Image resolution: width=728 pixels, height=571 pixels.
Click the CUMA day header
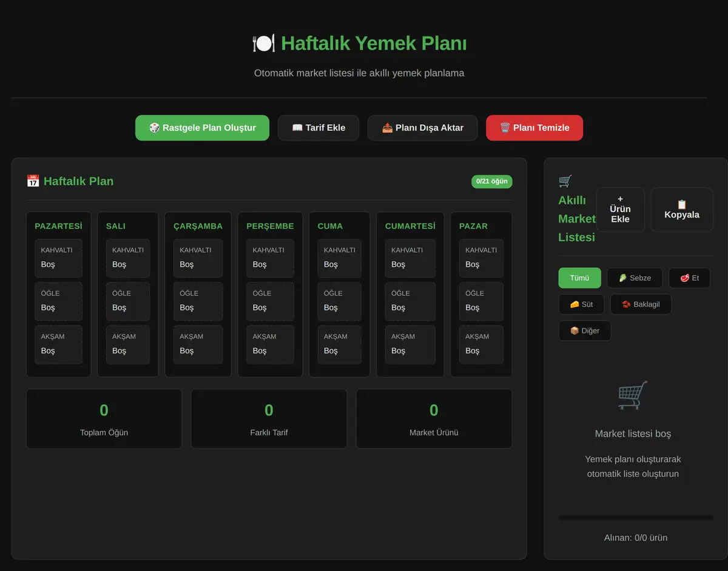pos(330,226)
